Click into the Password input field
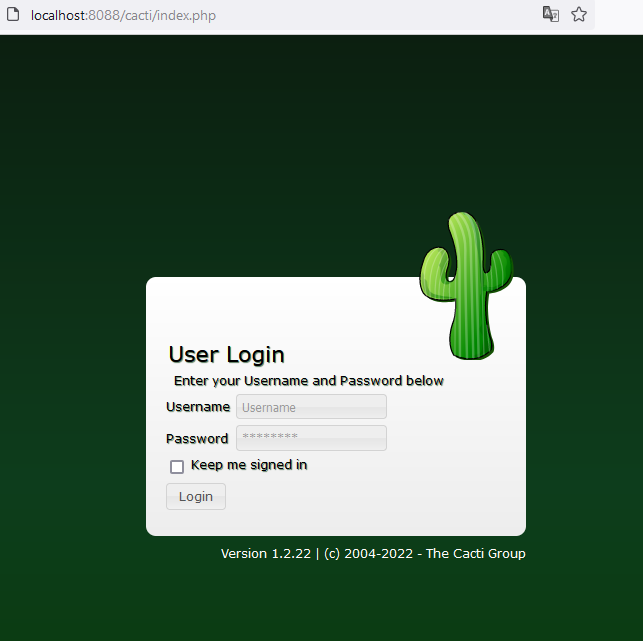The width and height of the screenshot is (643, 641). (x=311, y=438)
